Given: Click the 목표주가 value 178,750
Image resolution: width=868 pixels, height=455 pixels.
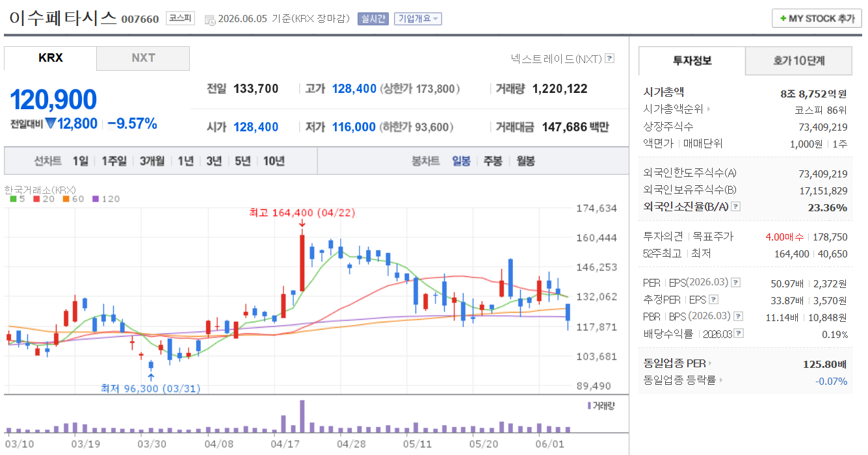Looking at the screenshot, I should 830,237.
